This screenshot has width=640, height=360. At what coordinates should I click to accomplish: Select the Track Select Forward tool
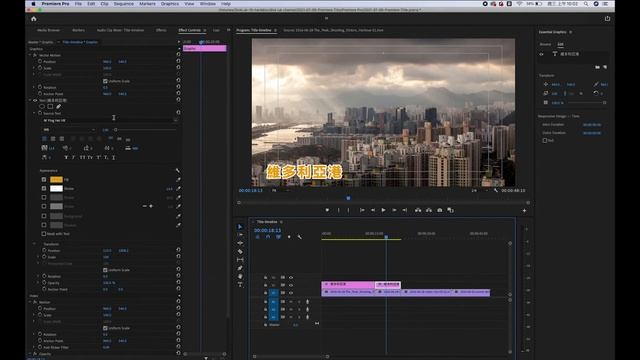pos(240,235)
